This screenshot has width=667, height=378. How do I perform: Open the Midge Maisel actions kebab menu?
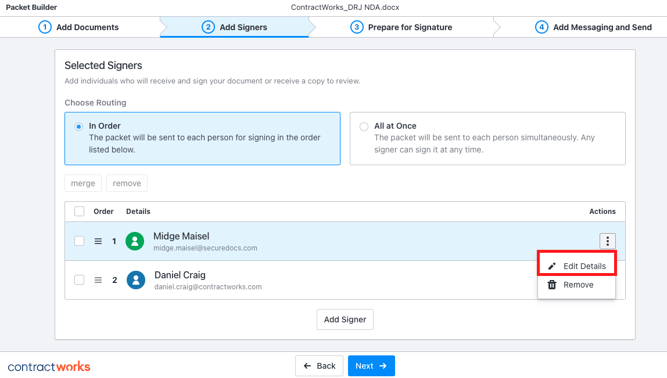607,241
